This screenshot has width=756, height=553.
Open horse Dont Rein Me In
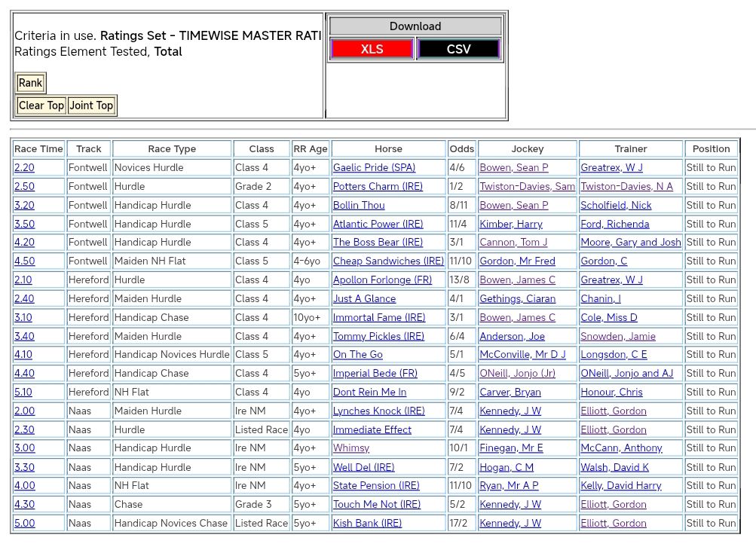coord(369,392)
